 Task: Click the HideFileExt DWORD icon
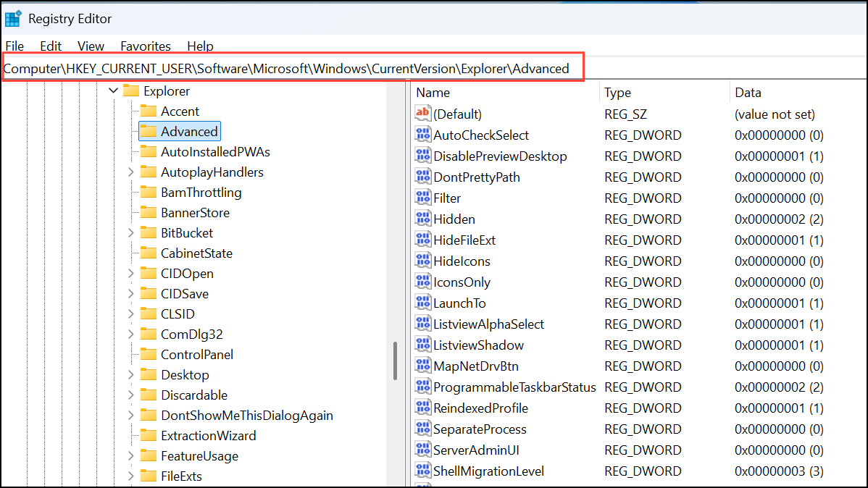pos(423,240)
